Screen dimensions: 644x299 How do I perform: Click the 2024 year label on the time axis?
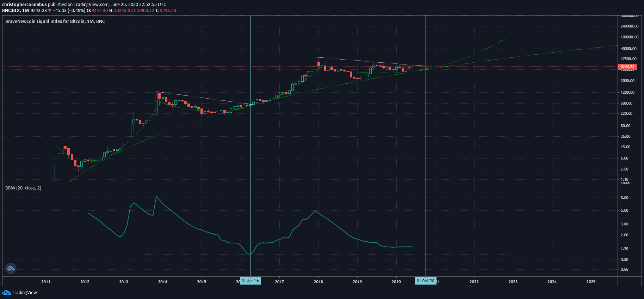click(x=552, y=281)
